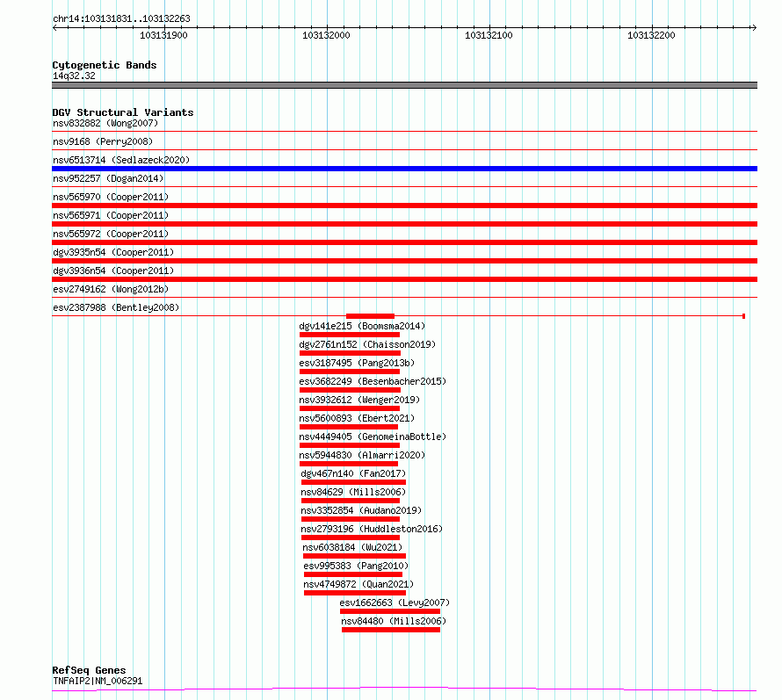This screenshot has height=700, width=782.
Task: Click the nsv832882 (Wong2007) variant label
Action: pyautogui.click(x=105, y=123)
